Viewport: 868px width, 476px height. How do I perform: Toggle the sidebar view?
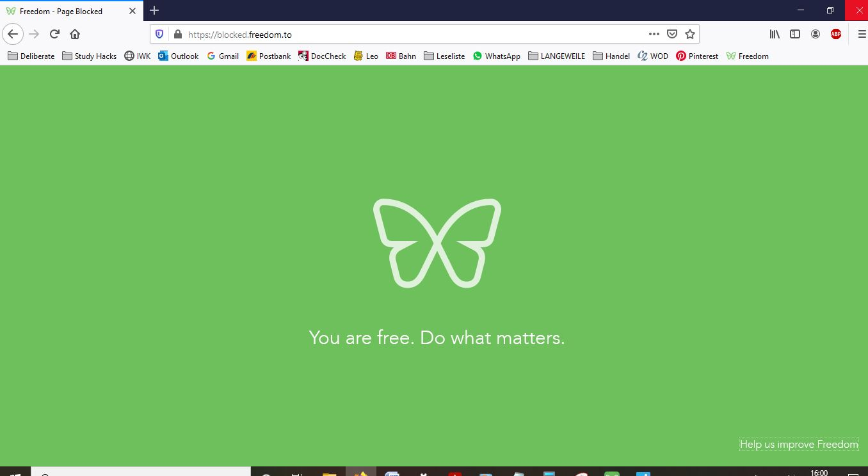pos(795,34)
